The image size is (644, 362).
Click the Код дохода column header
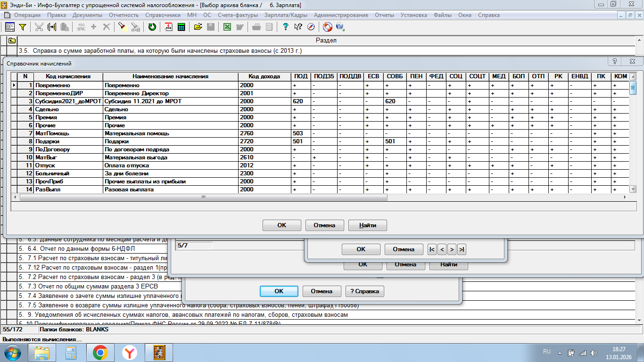pyautogui.click(x=264, y=76)
